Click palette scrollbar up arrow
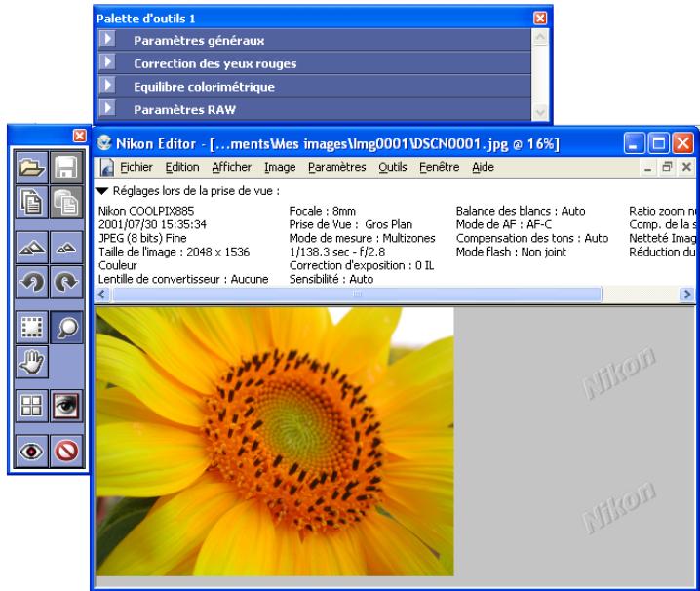 (x=540, y=37)
